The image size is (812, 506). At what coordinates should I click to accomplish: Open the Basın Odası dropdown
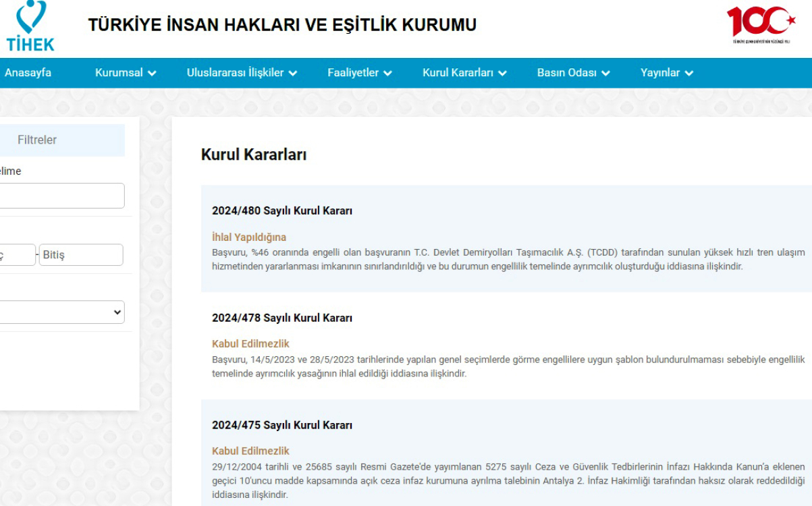[x=573, y=73]
